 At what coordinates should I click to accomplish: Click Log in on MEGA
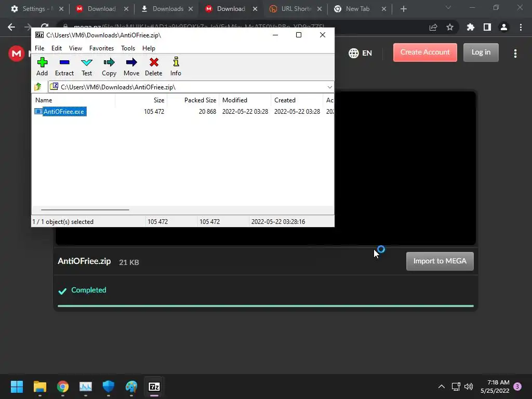click(481, 52)
